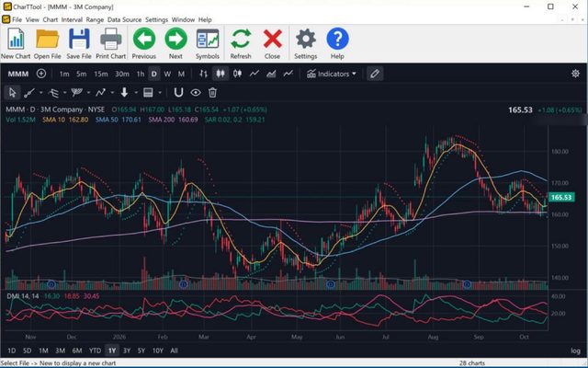This screenshot has height=368, width=588.
Task: Select the Fibonacci fan drawing tool
Action: point(77,93)
